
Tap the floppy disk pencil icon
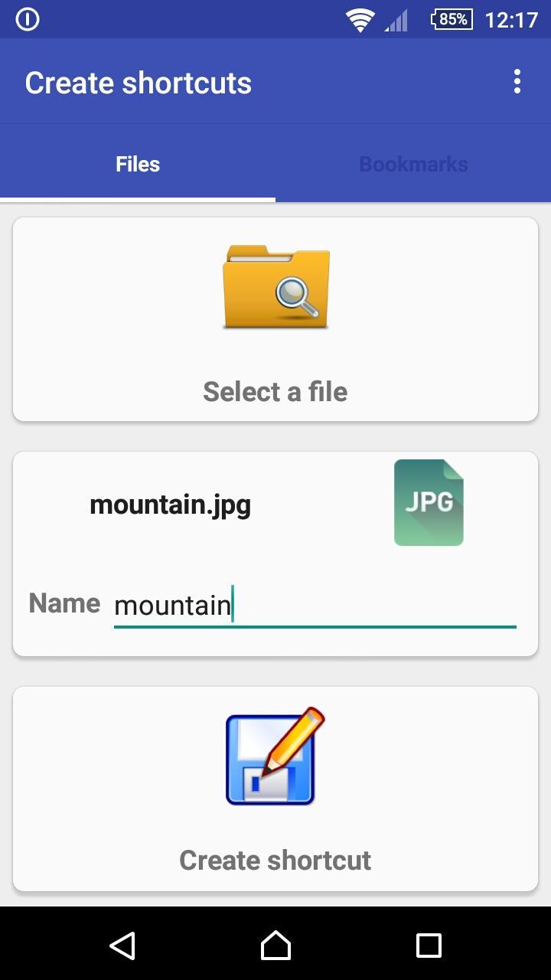point(275,756)
